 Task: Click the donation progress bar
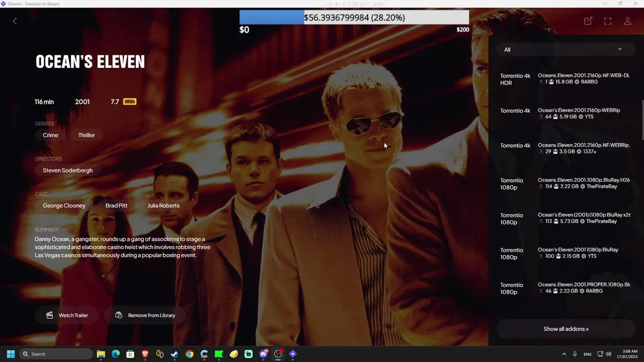tap(354, 18)
